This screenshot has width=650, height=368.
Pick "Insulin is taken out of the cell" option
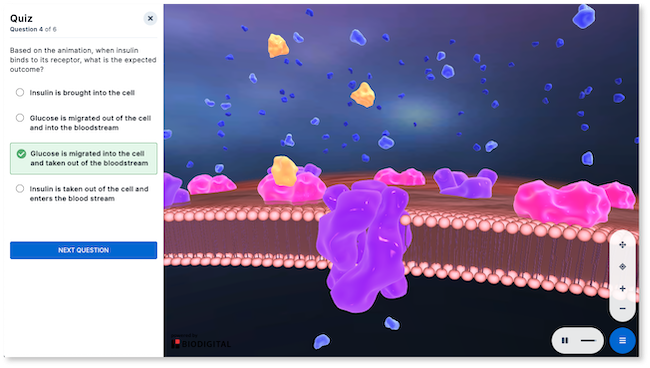pyautogui.click(x=82, y=194)
